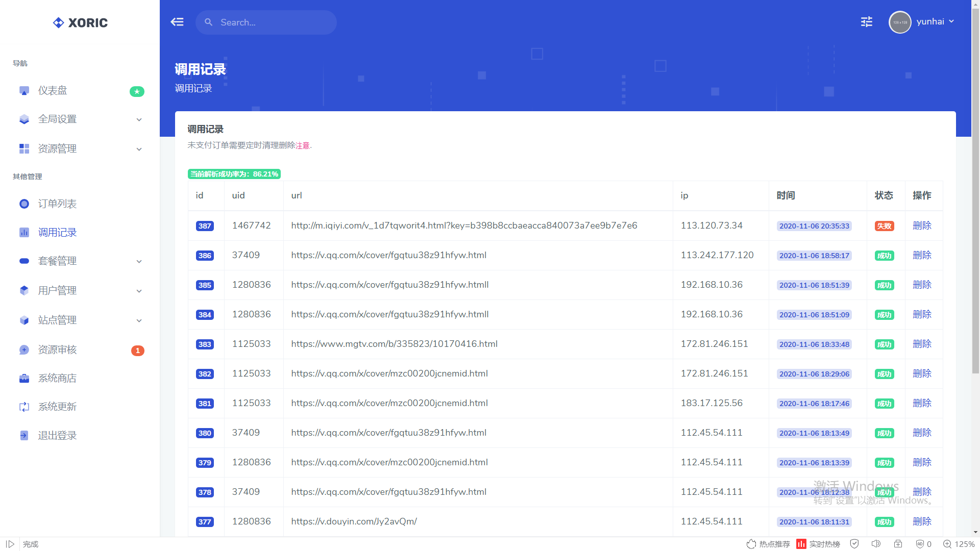Viewport: 980px width, 551px height.
Task: Click the 125% zoom control
Action: (x=959, y=544)
